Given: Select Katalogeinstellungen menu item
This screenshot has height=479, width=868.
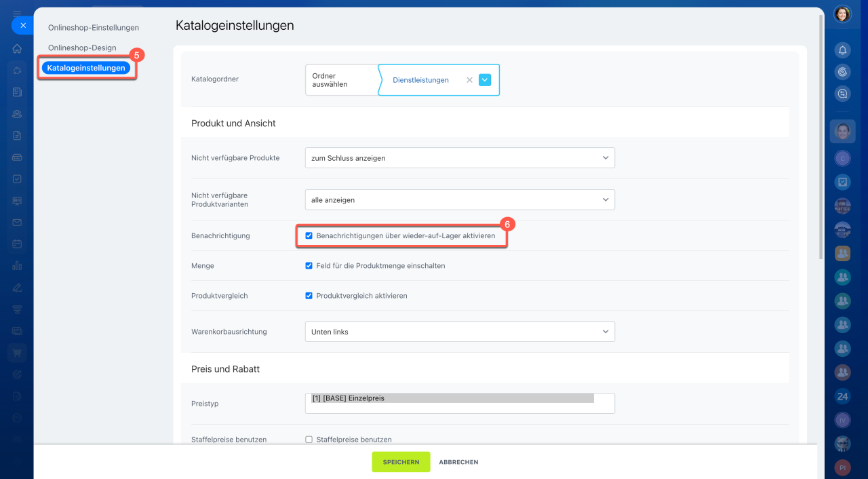Looking at the screenshot, I should pyautogui.click(x=86, y=68).
